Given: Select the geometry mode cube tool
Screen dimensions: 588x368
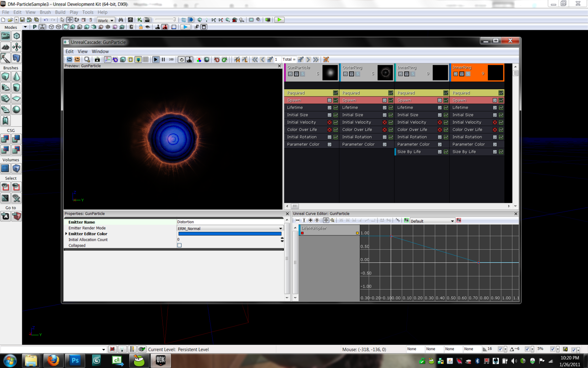Looking at the screenshot, I should coord(16,36).
